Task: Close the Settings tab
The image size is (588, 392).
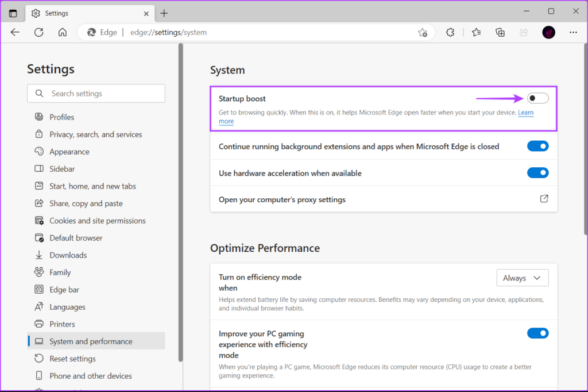Action: pos(146,14)
